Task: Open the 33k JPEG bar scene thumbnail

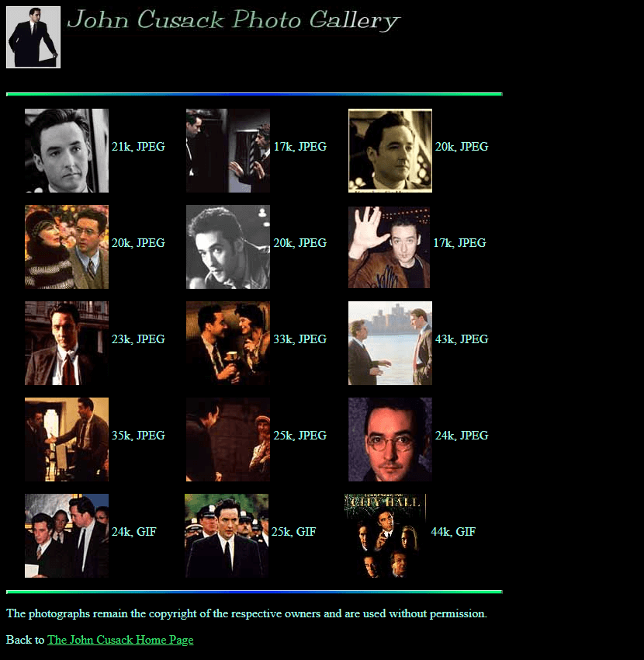Action: [x=228, y=343]
